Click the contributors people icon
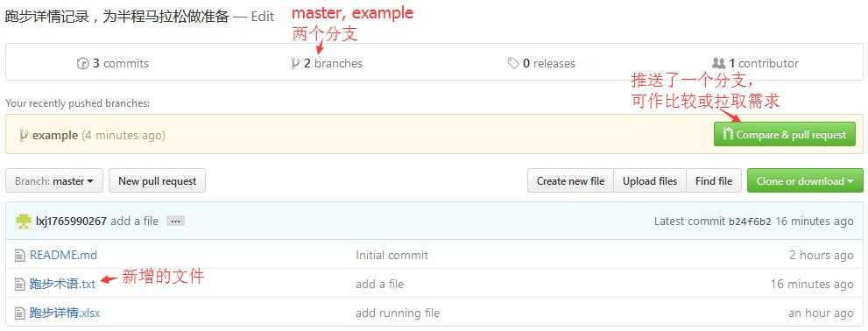Viewport: 868px width, 331px height. coord(718,63)
